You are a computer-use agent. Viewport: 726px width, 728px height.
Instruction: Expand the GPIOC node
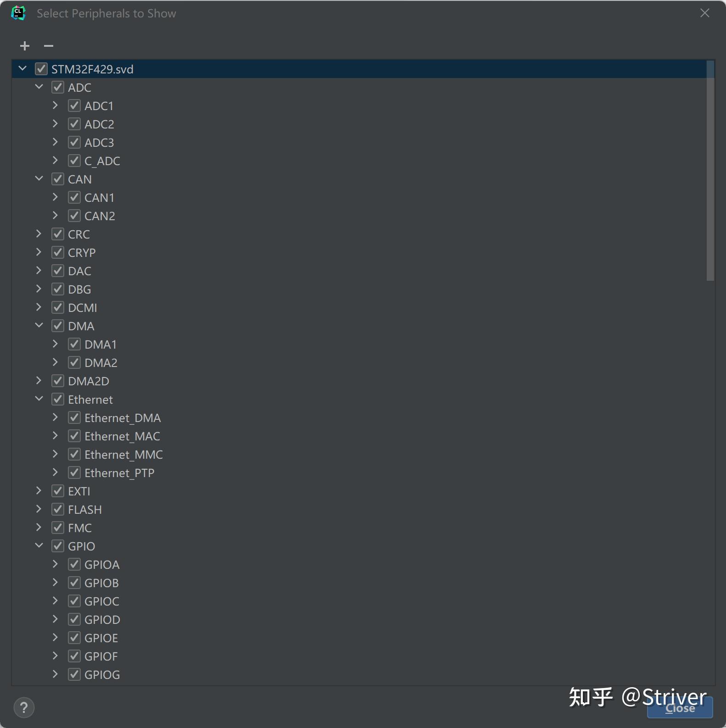click(x=55, y=601)
